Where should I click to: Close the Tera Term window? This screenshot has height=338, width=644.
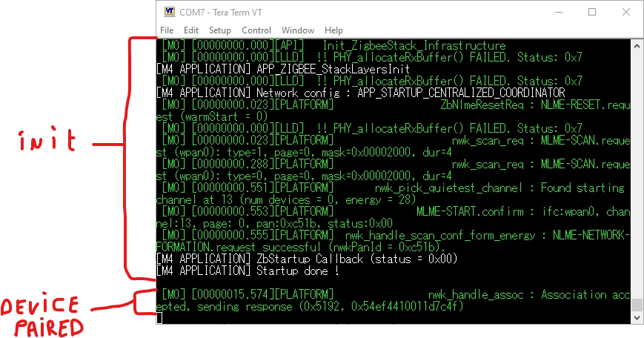point(626,13)
